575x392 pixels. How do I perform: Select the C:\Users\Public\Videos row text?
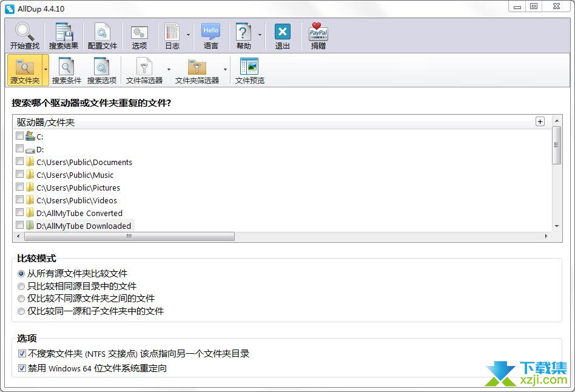click(x=76, y=201)
